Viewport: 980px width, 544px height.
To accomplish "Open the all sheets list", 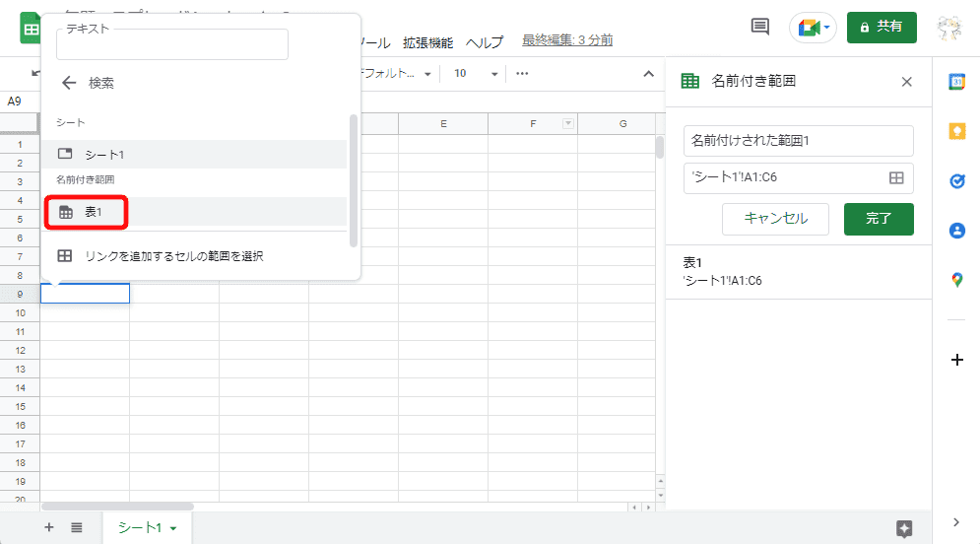I will [x=76, y=527].
